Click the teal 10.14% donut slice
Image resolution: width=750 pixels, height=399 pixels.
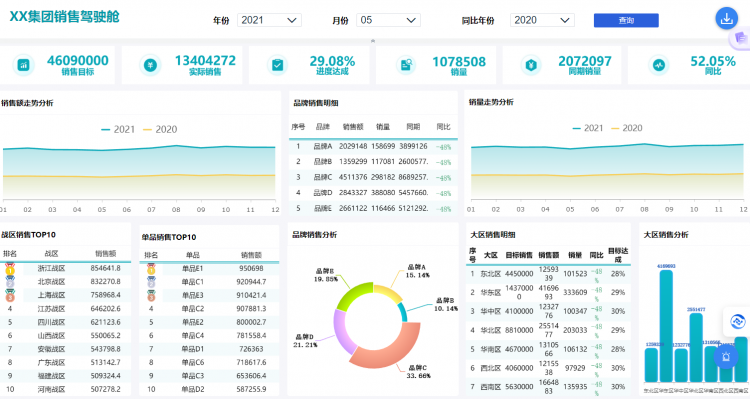[x=403, y=312]
